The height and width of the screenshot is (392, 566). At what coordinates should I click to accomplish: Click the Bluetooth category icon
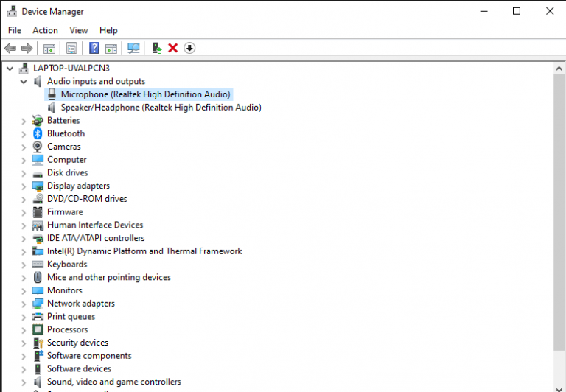click(38, 133)
